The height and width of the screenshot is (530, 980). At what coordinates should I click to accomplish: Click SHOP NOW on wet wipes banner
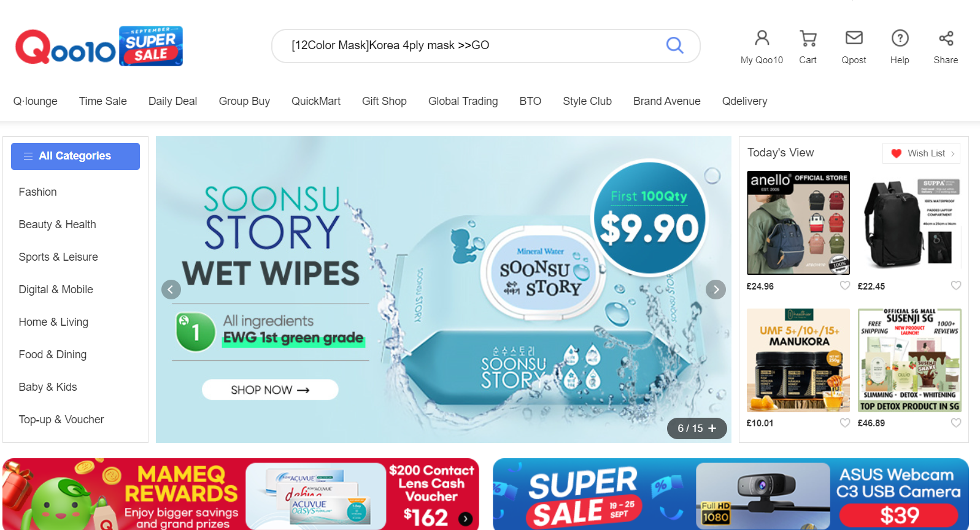[x=270, y=390]
